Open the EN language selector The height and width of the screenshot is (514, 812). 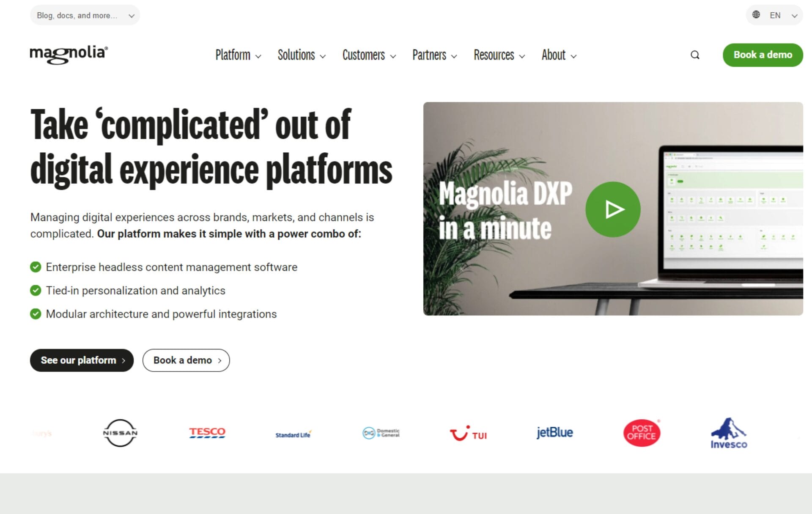[774, 15]
